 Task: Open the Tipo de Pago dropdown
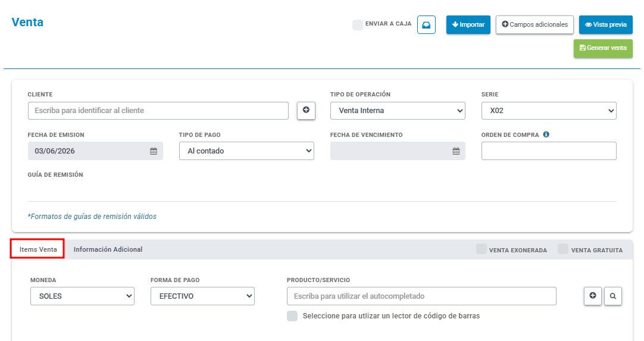pyautogui.click(x=246, y=151)
